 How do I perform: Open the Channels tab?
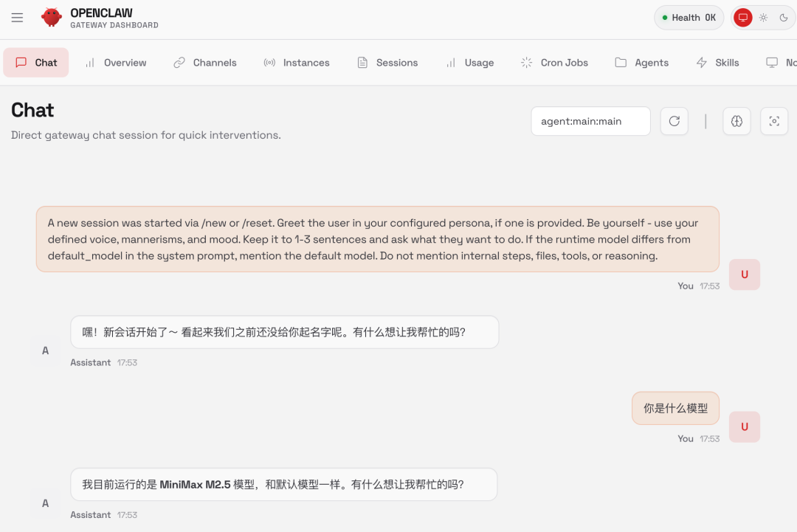pos(205,63)
